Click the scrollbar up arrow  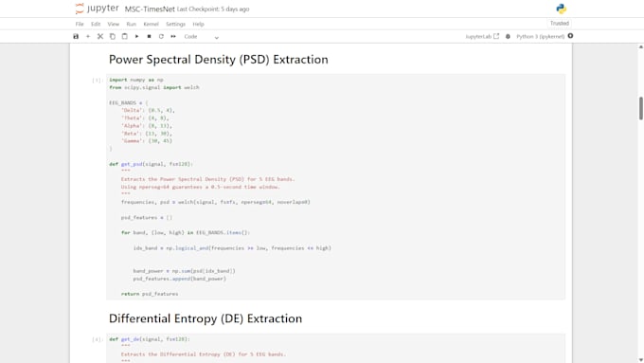point(641,46)
